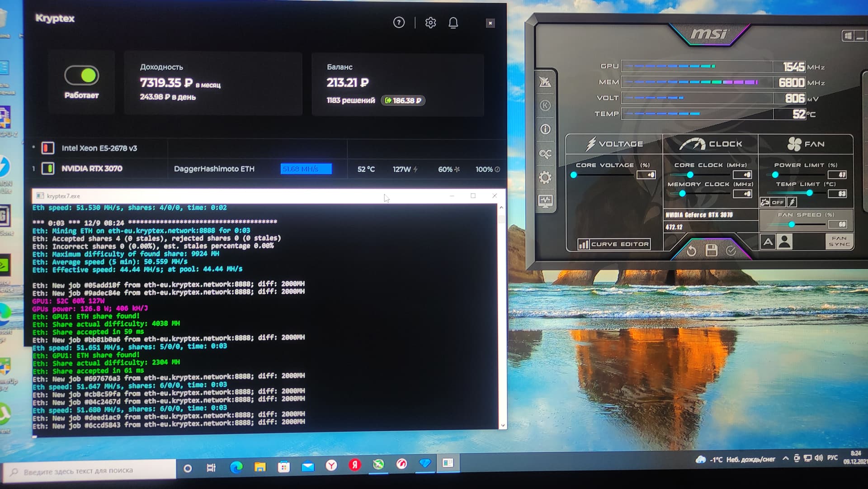Click the console scrollbar down arrow
Image resolution: width=868 pixels, height=489 pixels.
point(502,425)
